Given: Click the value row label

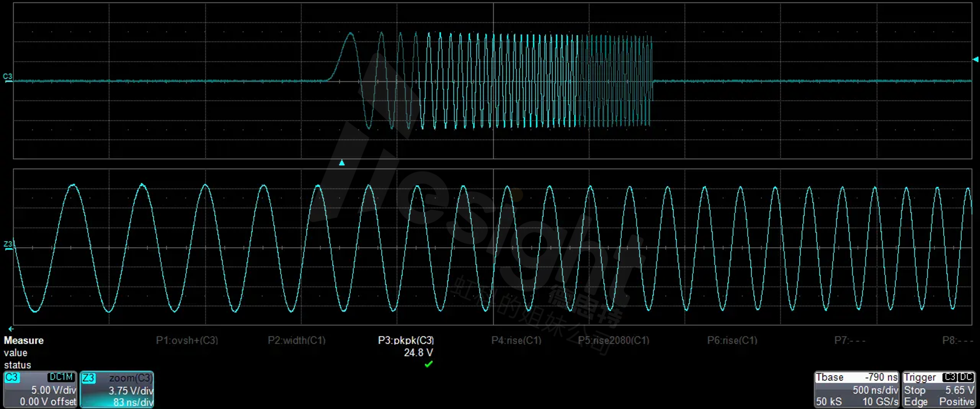Looking at the screenshot, I should point(16,353).
